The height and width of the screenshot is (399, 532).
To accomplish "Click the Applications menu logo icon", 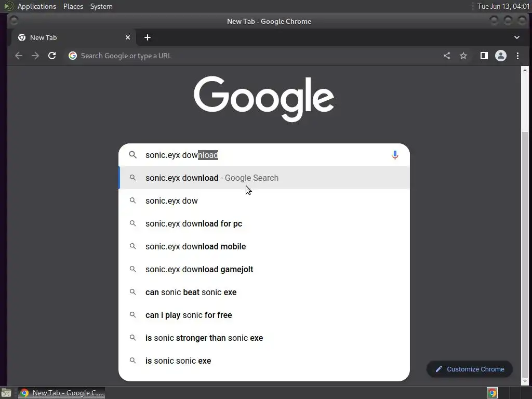I will [x=9, y=6].
